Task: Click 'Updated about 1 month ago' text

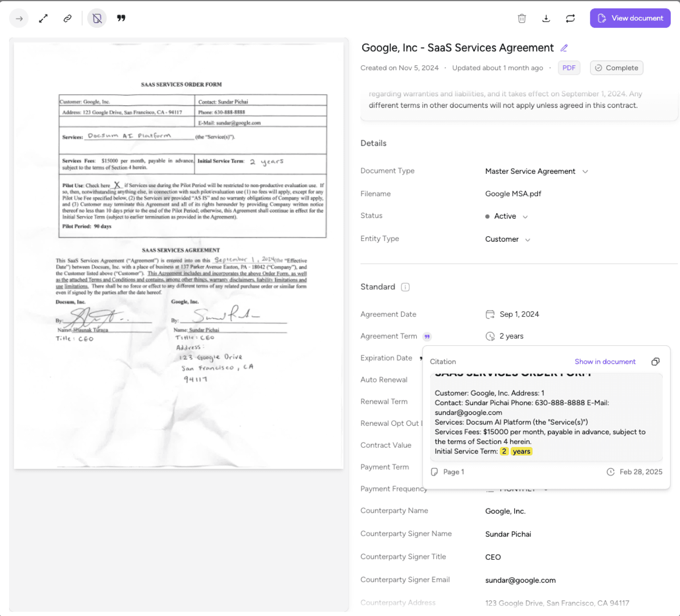Action: pyautogui.click(x=498, y=68)
